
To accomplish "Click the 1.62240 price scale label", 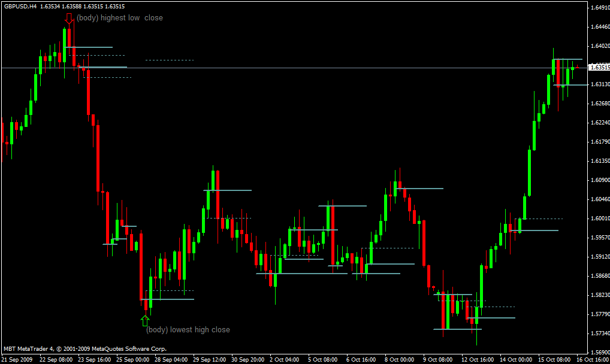I will (600, 123).
